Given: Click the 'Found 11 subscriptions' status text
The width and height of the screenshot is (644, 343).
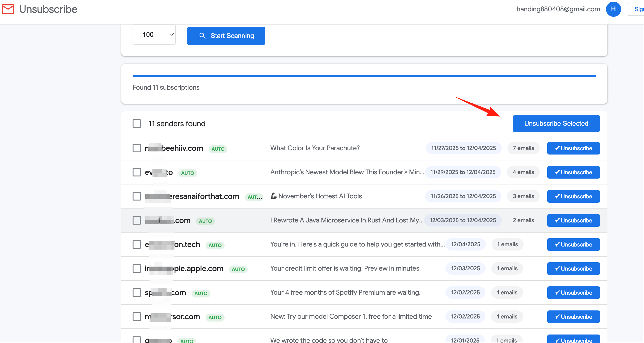Looking at the screenshot, I should (166, 87).
